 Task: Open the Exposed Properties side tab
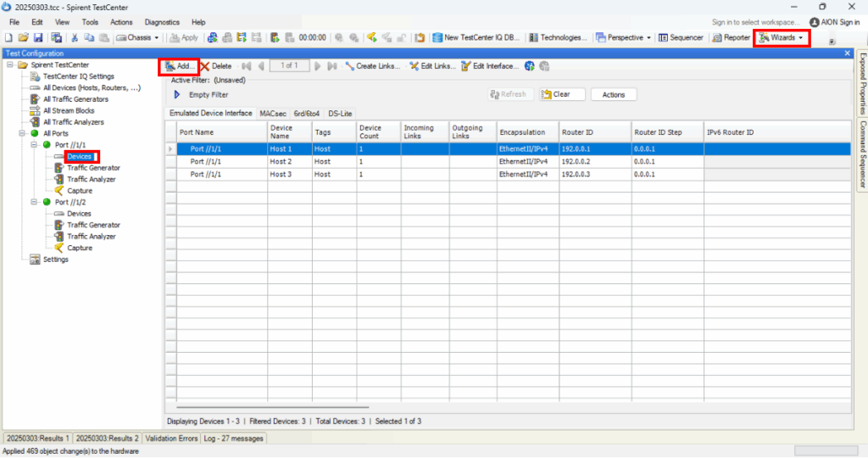coord(862,83)
